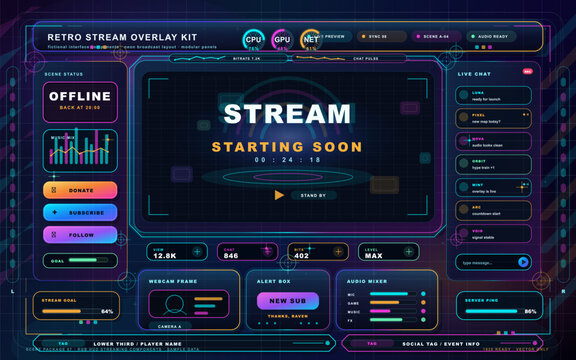Click MINT's avatar in live chat

tap(464, 187)
